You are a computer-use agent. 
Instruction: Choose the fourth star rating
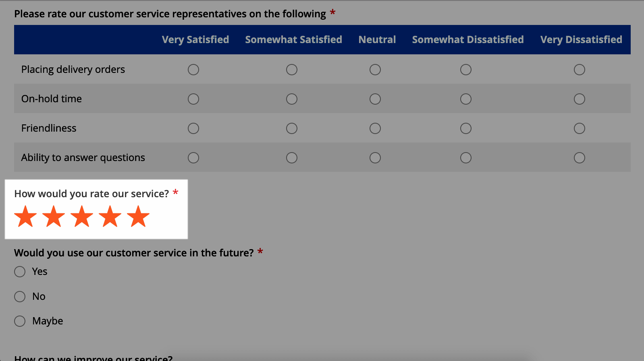110,217
